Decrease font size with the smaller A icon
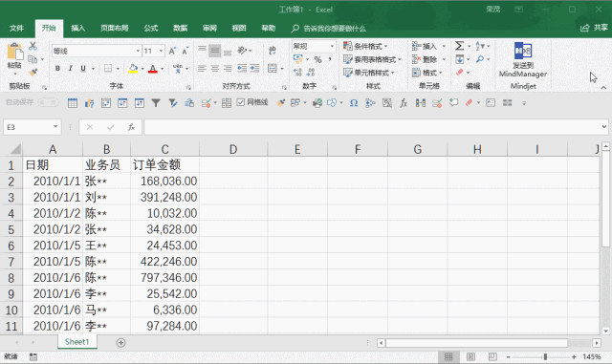The height and width of the screenshot is (364, 612). point(185,51)
